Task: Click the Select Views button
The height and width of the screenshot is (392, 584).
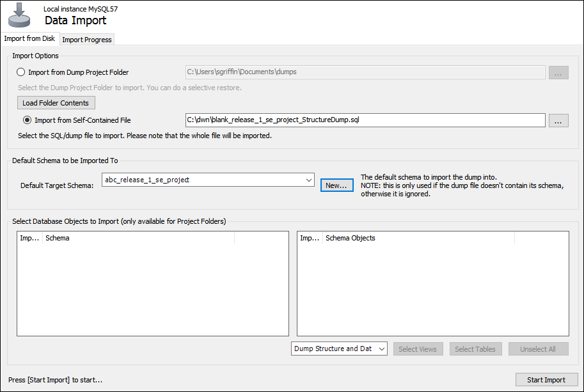Action: tap(418, 349)
